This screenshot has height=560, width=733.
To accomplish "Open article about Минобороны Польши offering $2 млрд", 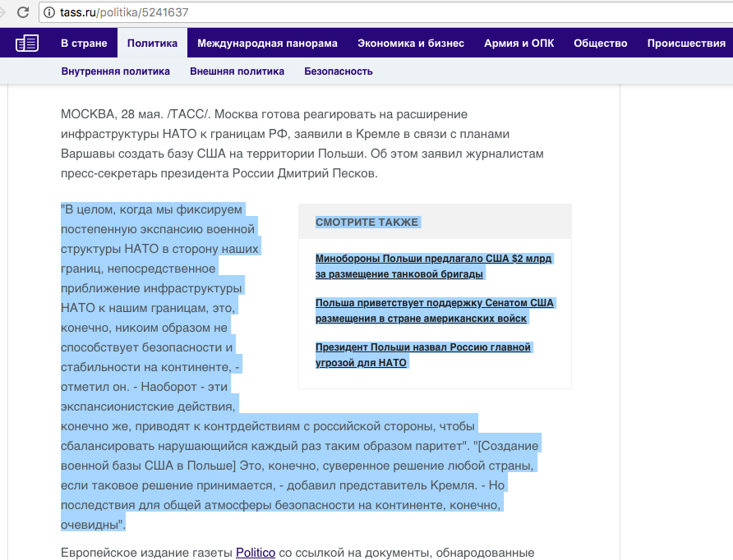I will click(x=434, y=266).
